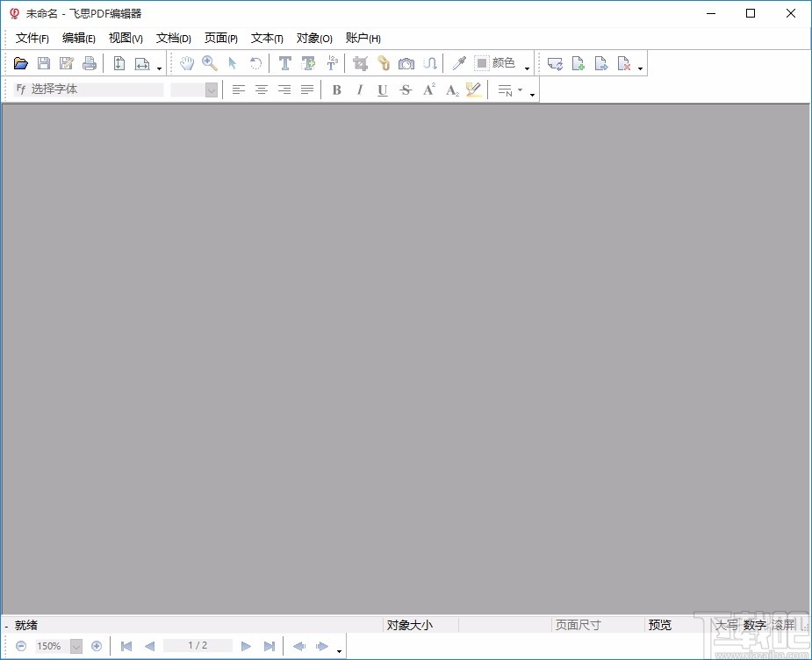Open the 页面(P) menu

[x=220, y=38]
